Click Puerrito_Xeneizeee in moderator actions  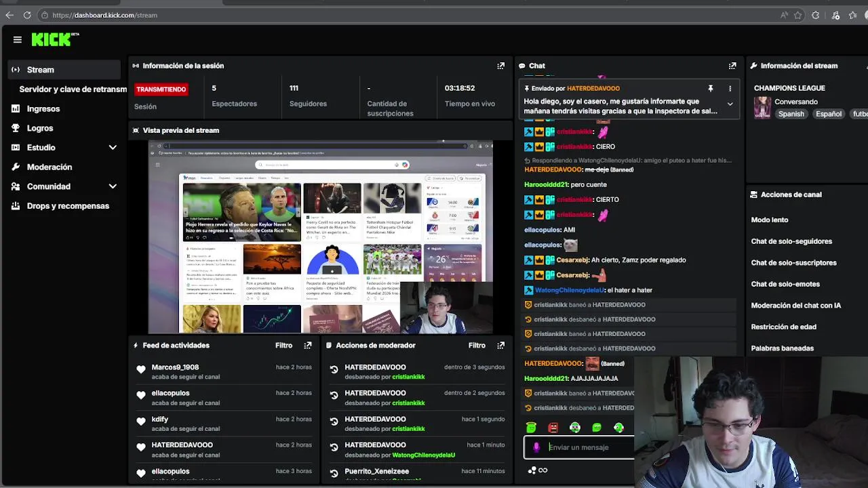click(376, 471)
